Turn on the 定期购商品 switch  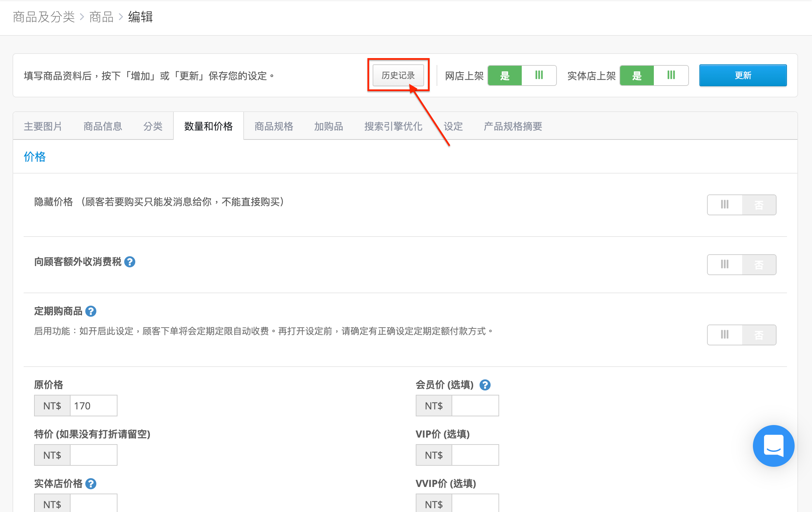[x=742, y=335]
